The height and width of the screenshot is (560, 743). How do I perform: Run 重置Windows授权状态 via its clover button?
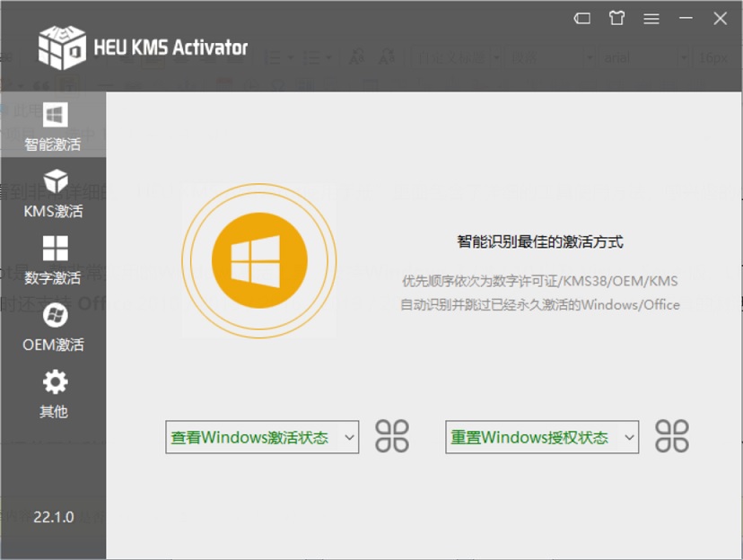tap(672, 437)
